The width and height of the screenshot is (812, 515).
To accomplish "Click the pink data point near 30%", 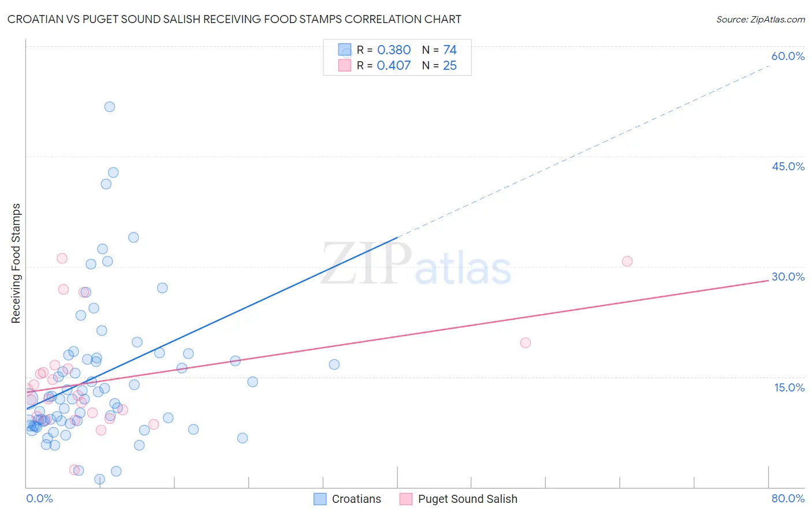I will coord(627,261).
